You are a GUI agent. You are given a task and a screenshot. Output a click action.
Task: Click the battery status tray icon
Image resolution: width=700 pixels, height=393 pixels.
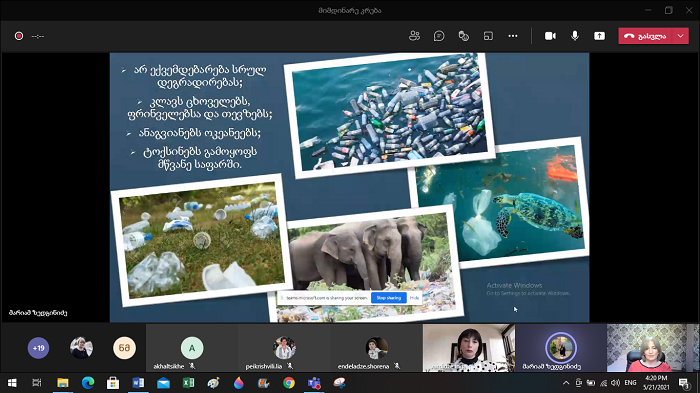(591, 383)
